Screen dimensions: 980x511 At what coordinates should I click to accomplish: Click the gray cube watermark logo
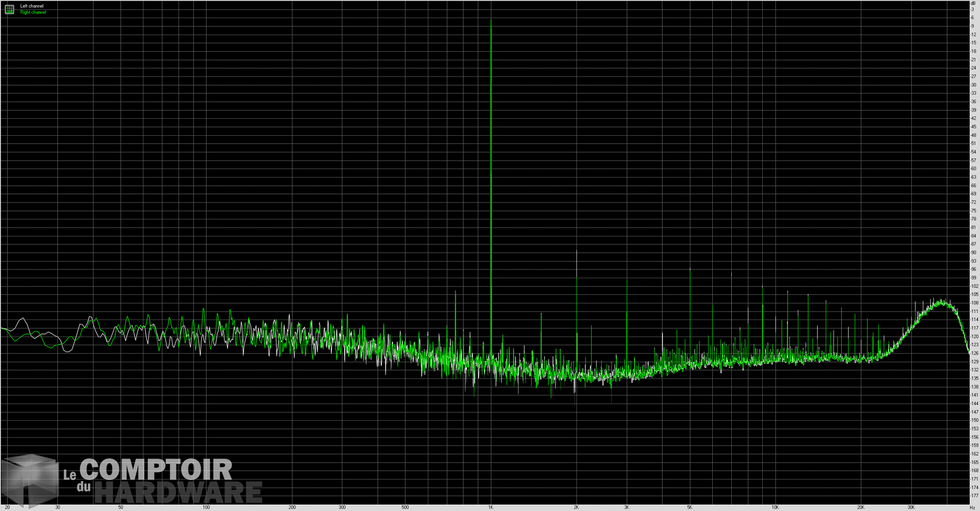point(30,480)
